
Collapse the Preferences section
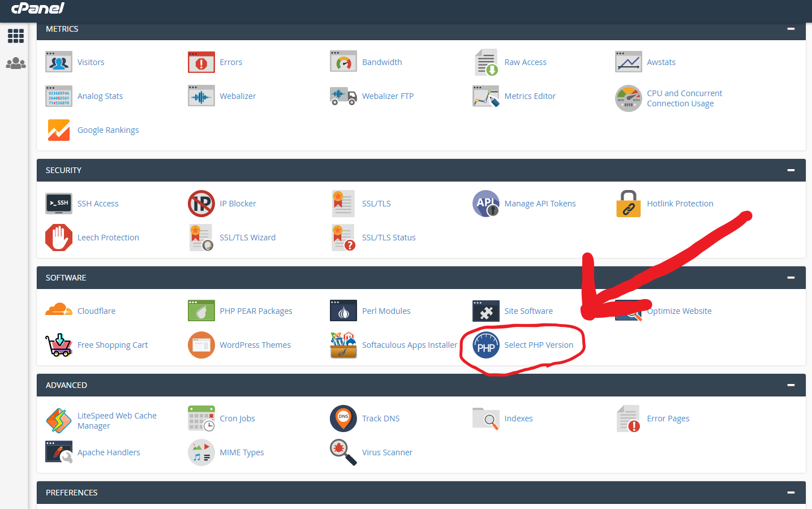click(791, 493)
